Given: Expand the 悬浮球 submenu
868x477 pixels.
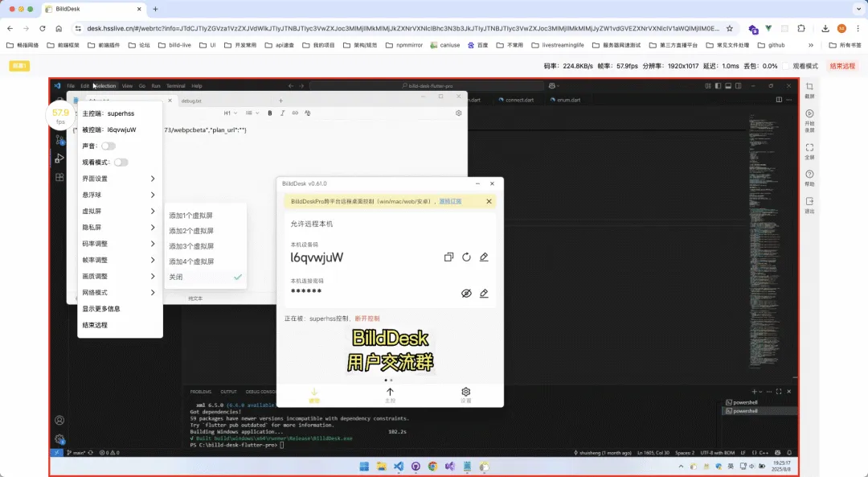Looking at the screenshot, I should [x=120, y=195].
